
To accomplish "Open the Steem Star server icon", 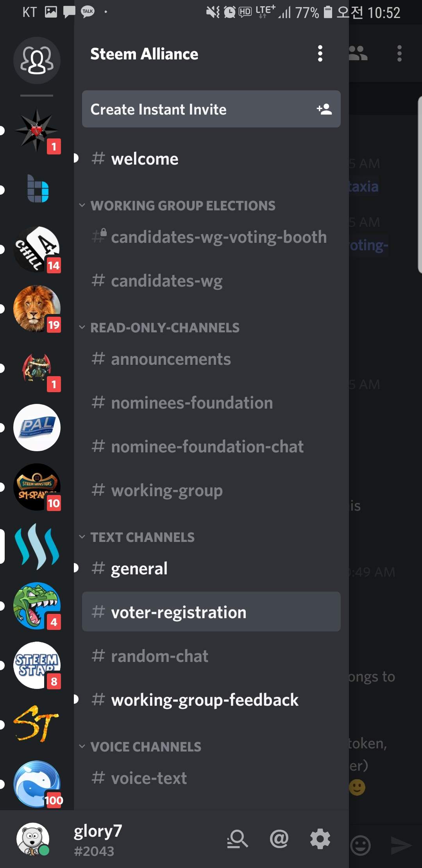I will point(37,665).
